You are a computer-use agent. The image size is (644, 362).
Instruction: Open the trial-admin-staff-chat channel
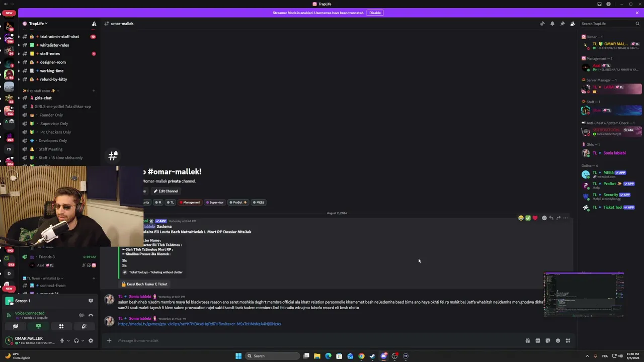point(59,37)
